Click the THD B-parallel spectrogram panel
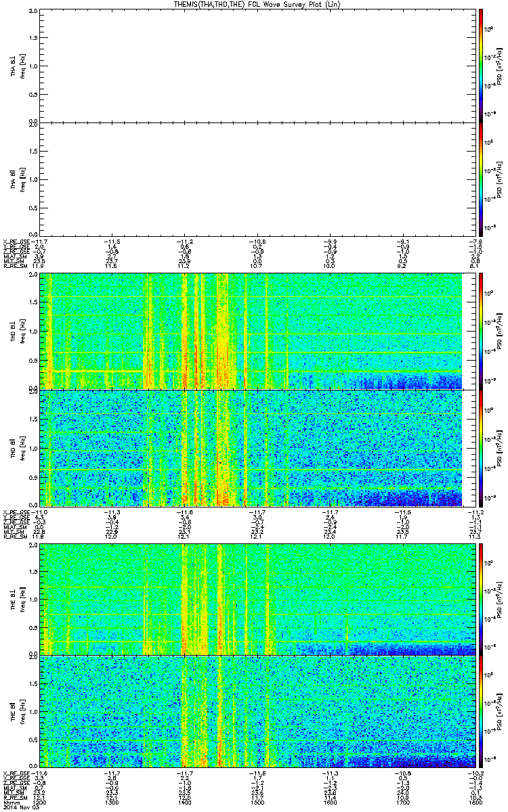This screenshot has width=508, height=812. 253,448
